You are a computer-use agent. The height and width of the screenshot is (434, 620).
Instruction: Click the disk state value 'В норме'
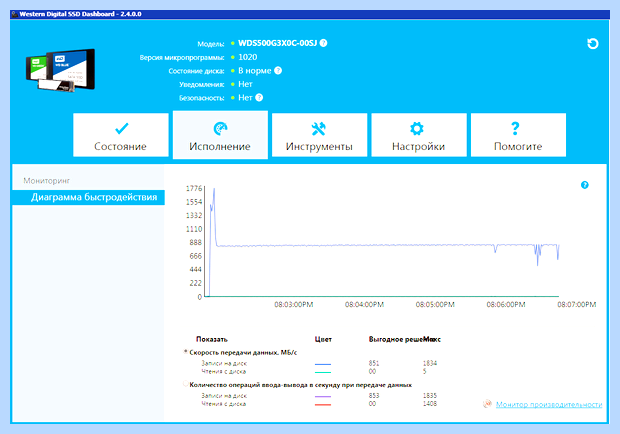255,71
